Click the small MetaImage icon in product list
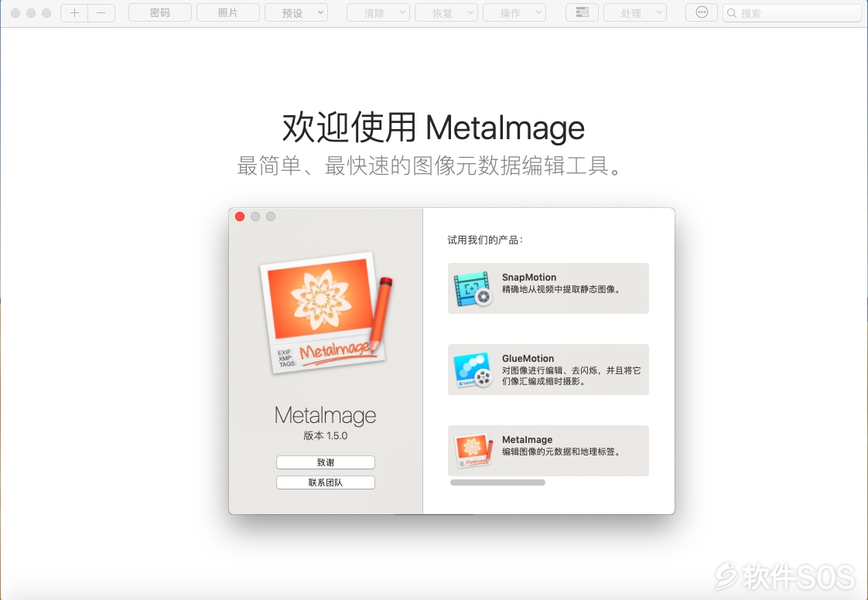 point(473,451)
